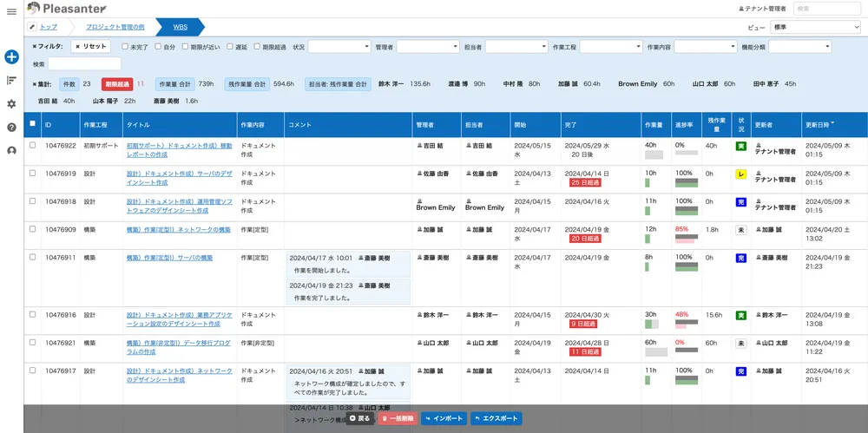Click the 実 status badge for row 10476922
The width and height of the screenshot is (868, 433).
pos(740,146)
